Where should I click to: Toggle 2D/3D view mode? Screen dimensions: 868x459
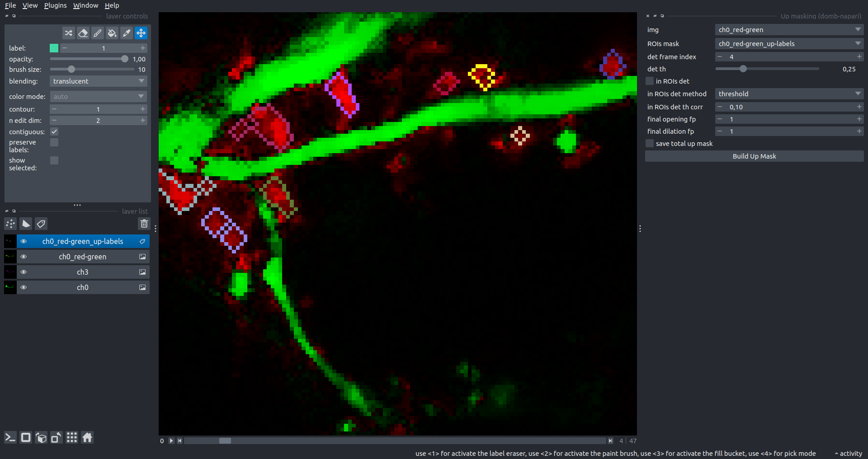pos(26,437)
